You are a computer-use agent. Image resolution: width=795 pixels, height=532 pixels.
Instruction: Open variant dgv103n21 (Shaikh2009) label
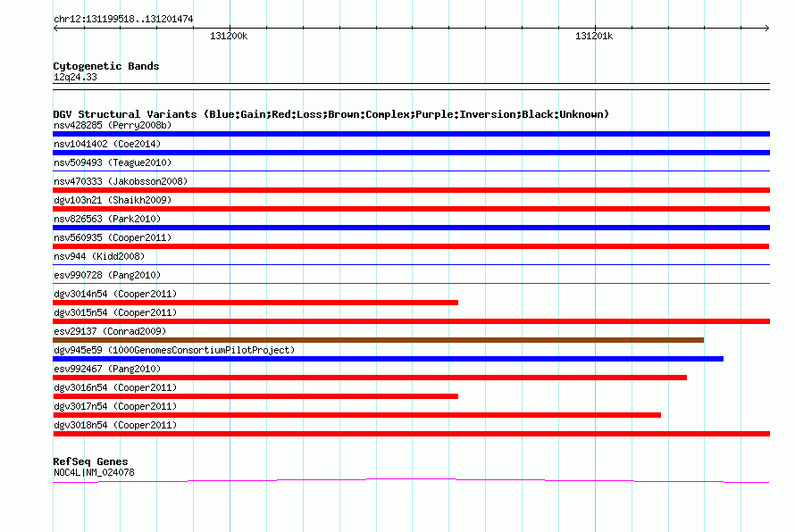(x=113, y=200)
